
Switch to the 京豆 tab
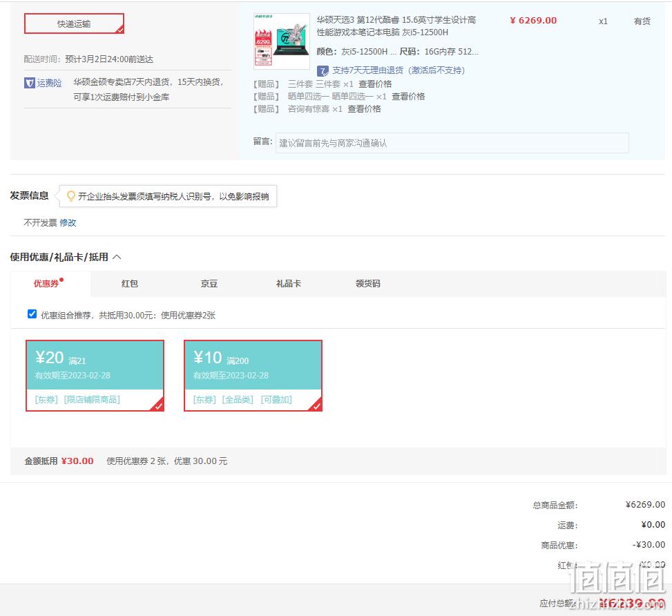point(209,283)
